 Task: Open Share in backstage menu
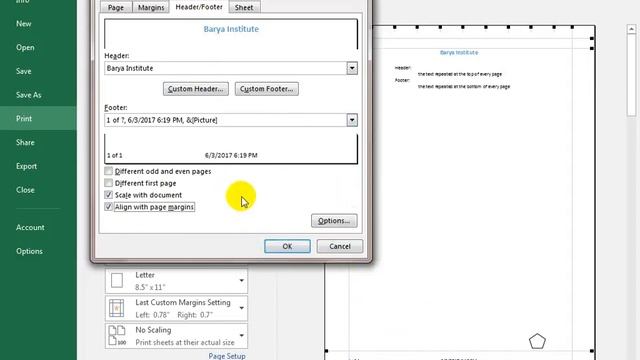25,142
